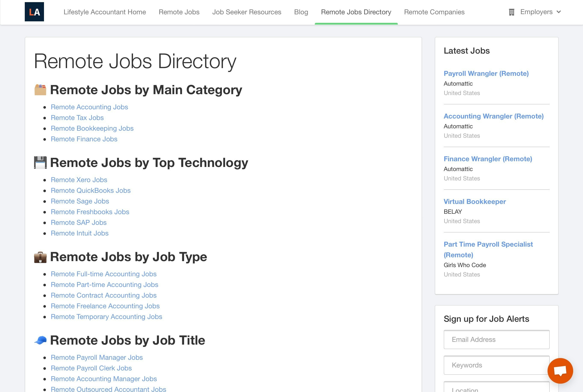Image resolution: width=583 pixels, height=392 pixels.
Task: Click the Latest Jobs heading
Action: (x=466, y=51)
